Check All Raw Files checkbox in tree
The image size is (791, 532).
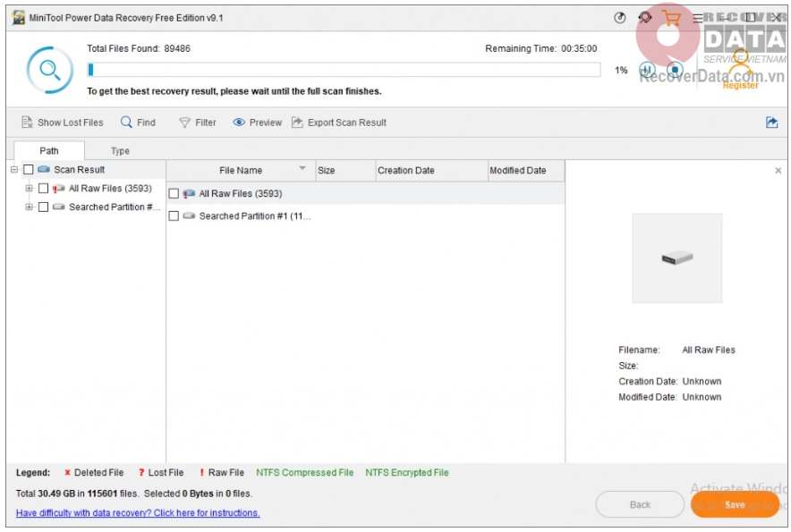click(43, 189)
